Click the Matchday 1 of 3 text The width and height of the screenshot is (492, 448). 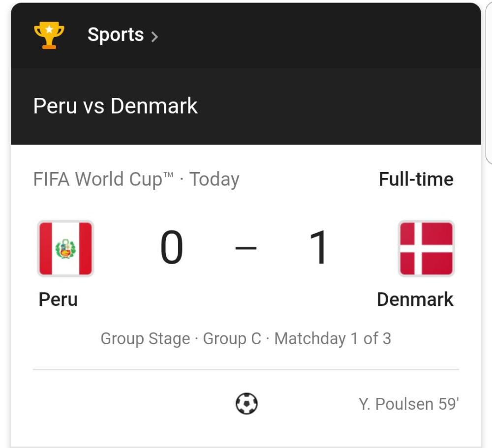tap(333, 338)
